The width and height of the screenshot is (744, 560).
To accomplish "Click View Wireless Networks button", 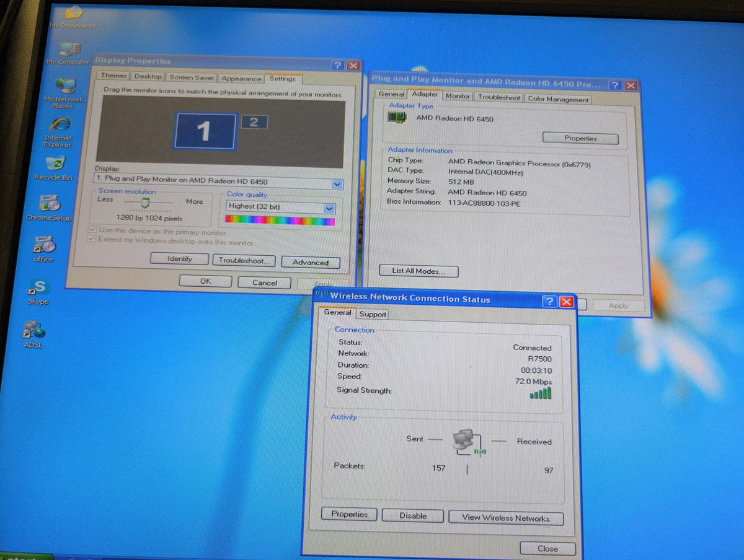I will coord(505,518).
